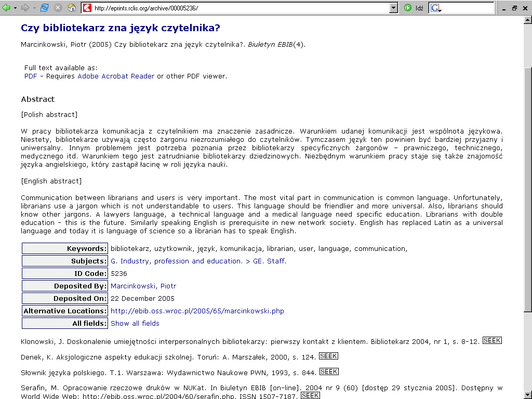Go to the Home page icon
Image resolution: width=532 pixels, height=399 pixels.
tap(71, 8)
